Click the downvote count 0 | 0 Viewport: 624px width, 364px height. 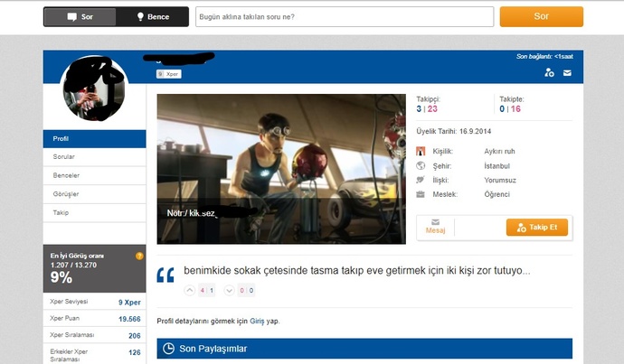(x=246, y=291)
